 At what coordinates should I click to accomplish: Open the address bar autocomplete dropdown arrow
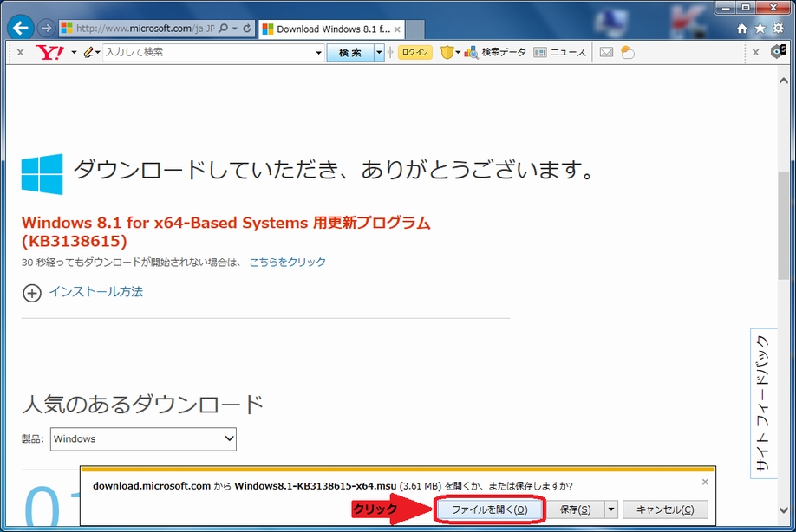[x=234, y=29]
